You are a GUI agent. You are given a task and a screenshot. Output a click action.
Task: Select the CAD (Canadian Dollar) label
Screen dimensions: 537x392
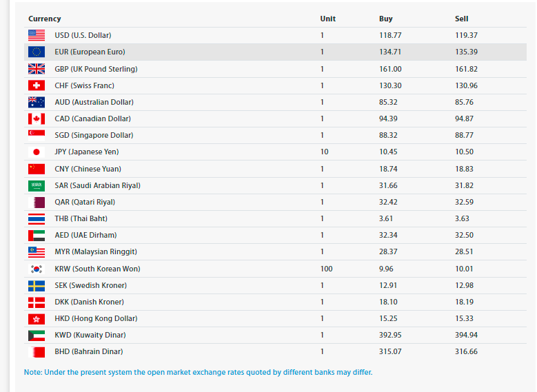[92, 118]
